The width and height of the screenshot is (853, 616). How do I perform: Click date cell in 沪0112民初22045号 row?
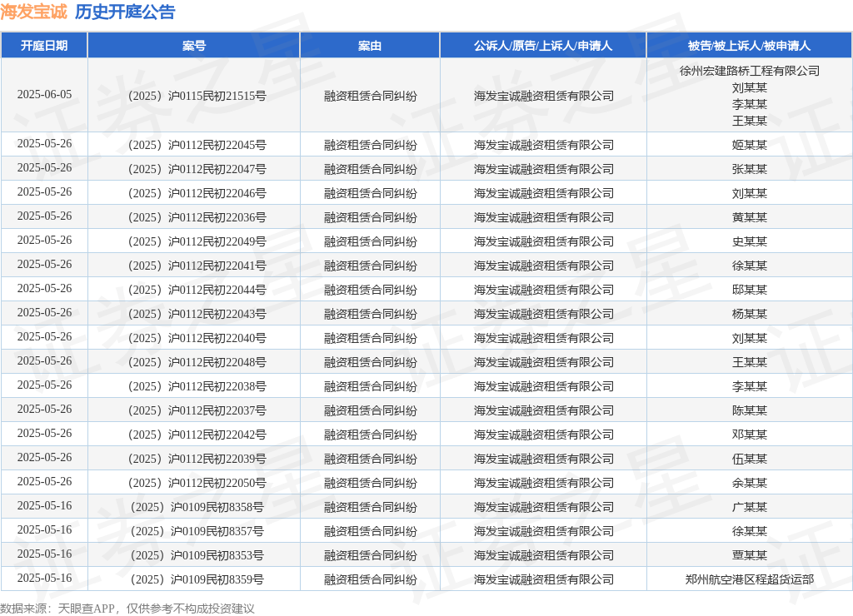point(44,143)
